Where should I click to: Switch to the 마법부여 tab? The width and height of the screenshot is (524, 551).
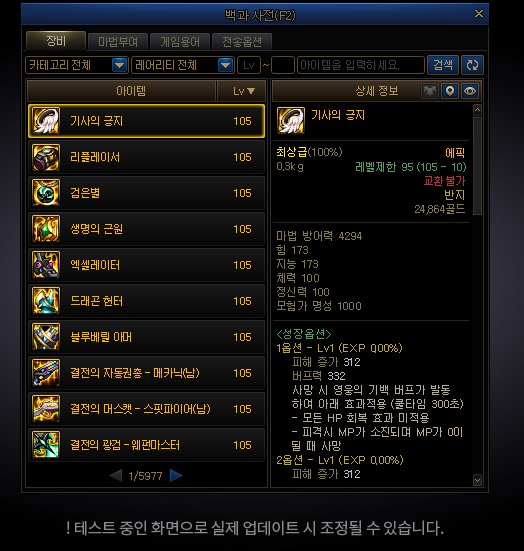(118, 42)
